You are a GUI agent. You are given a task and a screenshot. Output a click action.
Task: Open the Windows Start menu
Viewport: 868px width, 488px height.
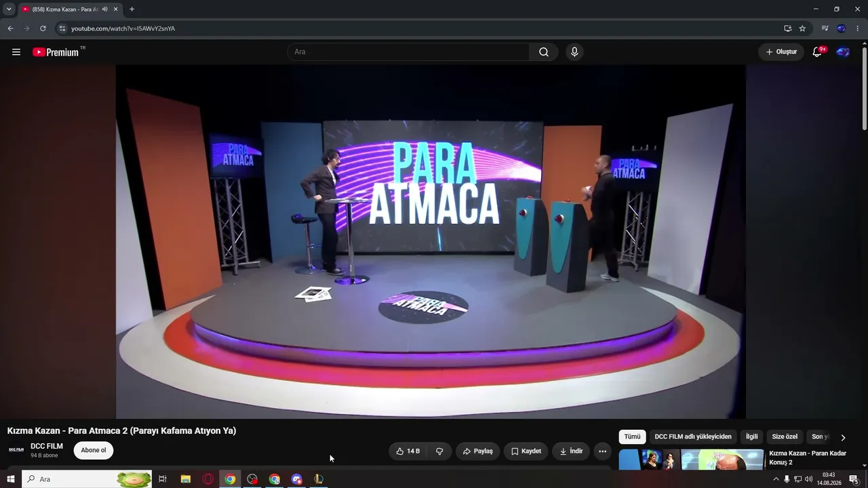[11, 479]
